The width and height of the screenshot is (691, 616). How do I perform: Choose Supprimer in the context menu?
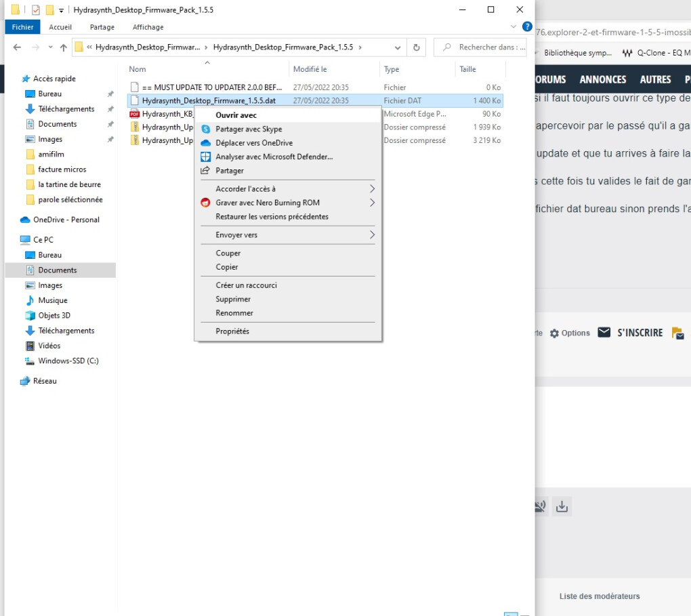[288, 299]
